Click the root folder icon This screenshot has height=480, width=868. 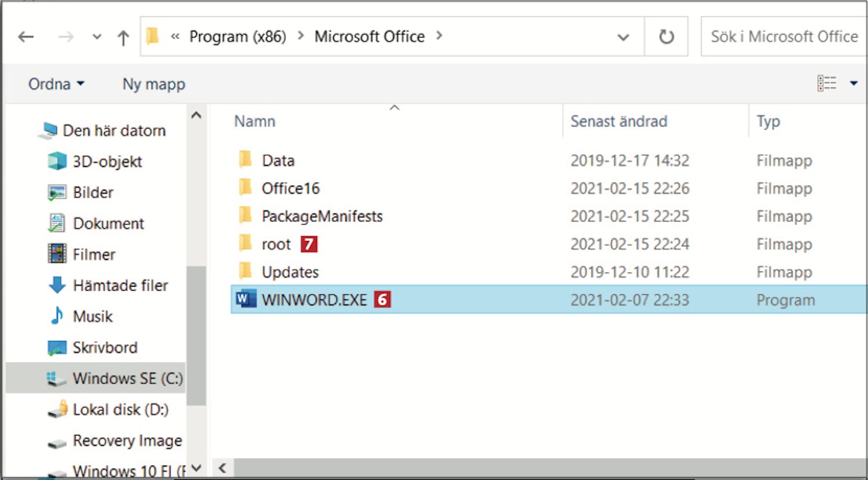(x=245, y=243)
